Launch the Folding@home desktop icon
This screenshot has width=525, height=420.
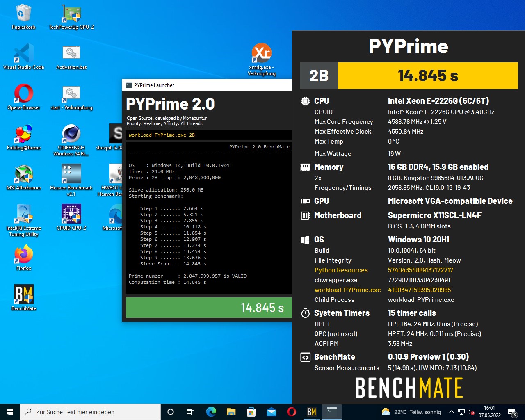[x=23, y=137]
